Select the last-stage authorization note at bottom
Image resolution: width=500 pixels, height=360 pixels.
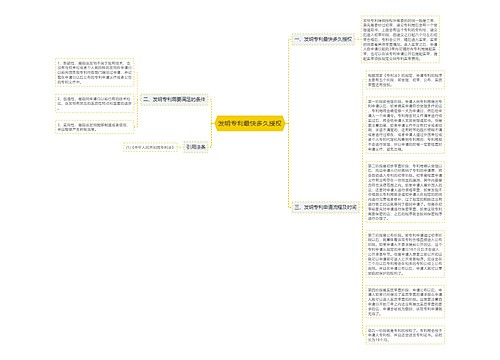click(x=405, y=335)
